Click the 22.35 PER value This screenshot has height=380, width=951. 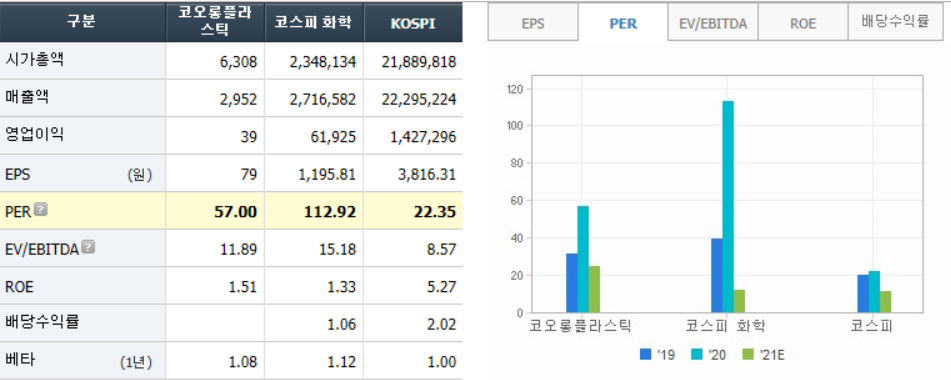coord(435,212)
